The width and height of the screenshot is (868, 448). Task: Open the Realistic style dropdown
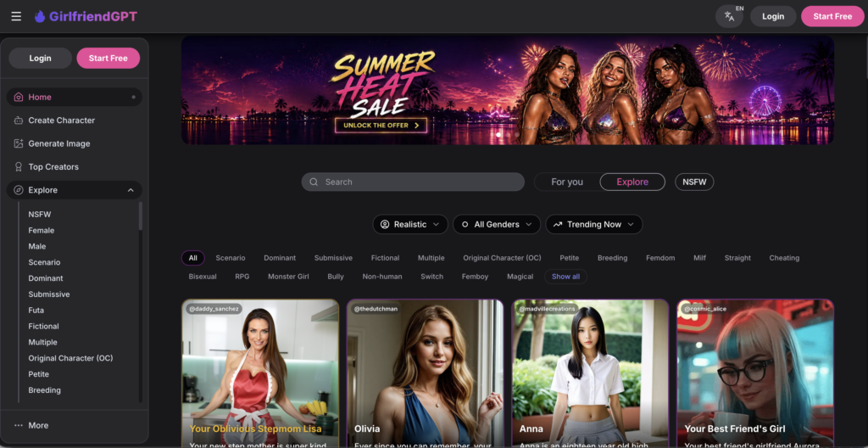(x=410, y=225)
